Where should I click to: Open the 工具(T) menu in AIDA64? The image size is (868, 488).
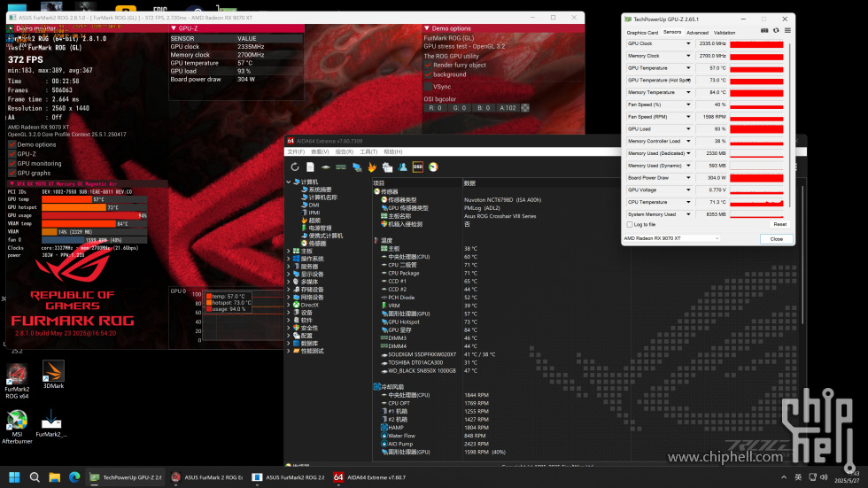pyautogui.click(x=368, y=151)
